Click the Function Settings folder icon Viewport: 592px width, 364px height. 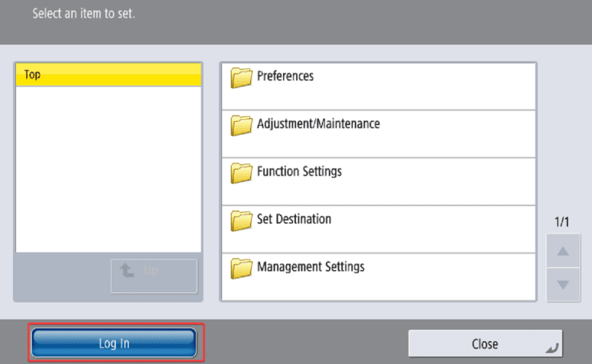click(x=242, y=173)
